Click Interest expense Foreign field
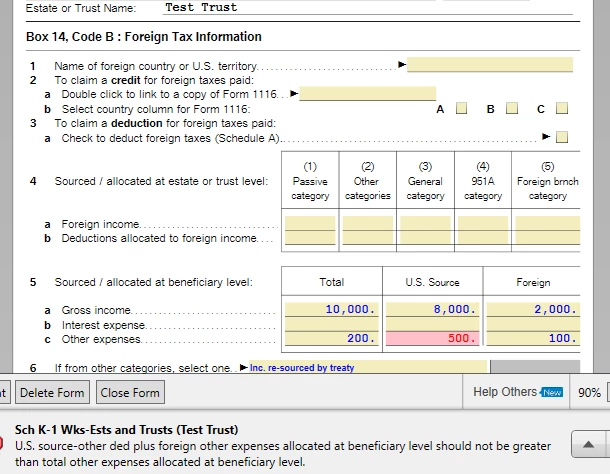Image resolution: width=610 pixels, height=474 pixels. click(x=533, y=324)
